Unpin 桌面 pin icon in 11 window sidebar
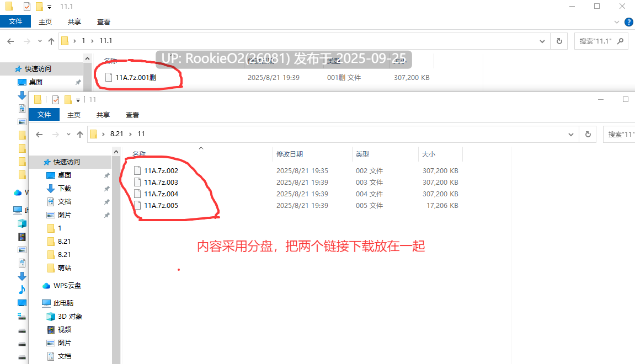The image size is (635, 364). click(x=106, y=175)
